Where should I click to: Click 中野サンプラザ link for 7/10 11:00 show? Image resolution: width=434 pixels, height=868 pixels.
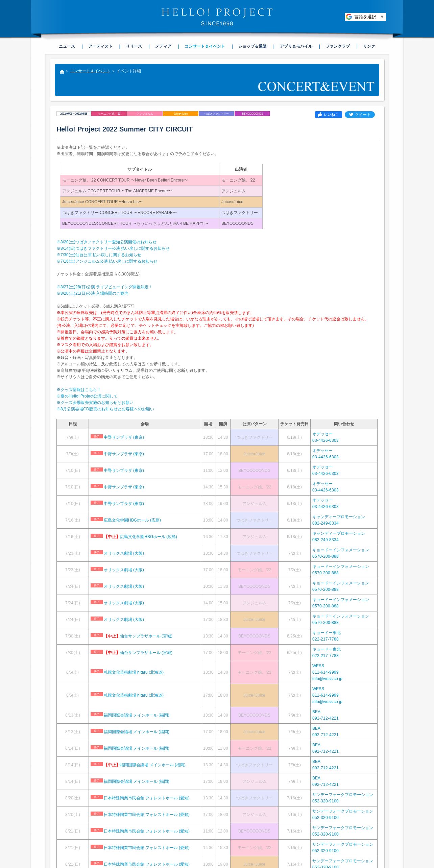(124, 471)
